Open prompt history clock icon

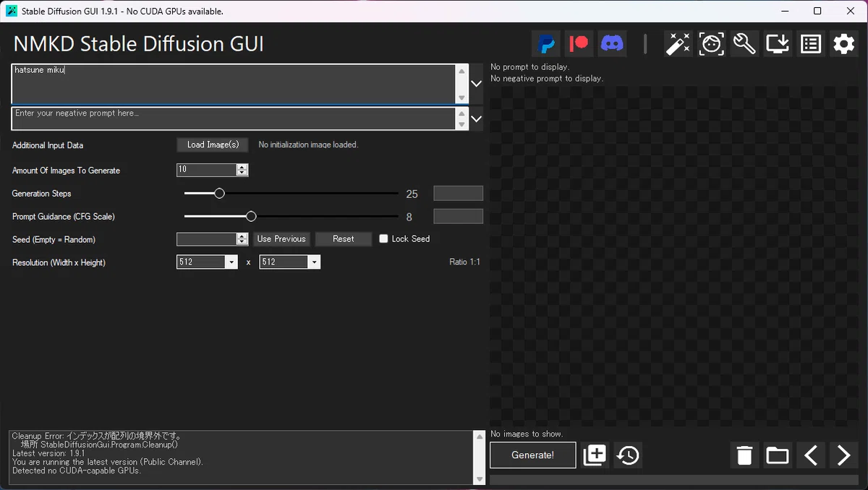pos(628,455)
